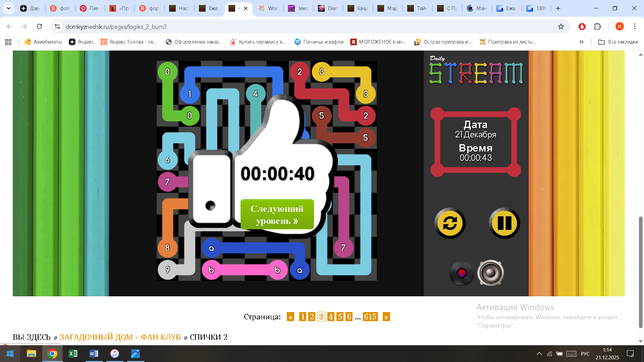This screenshot has width=644, height=362.
Task: Click the Следующий уровень button
Action: (x=277, y=214)
